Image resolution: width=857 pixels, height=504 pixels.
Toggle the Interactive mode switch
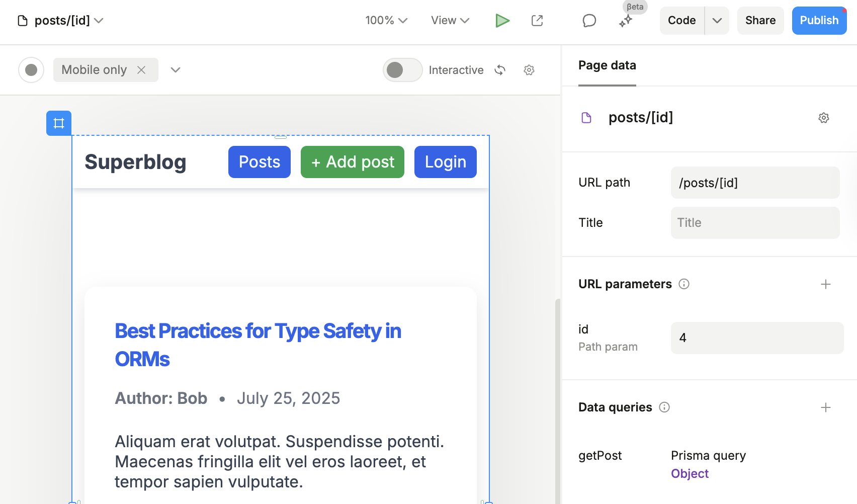[402, 70]
